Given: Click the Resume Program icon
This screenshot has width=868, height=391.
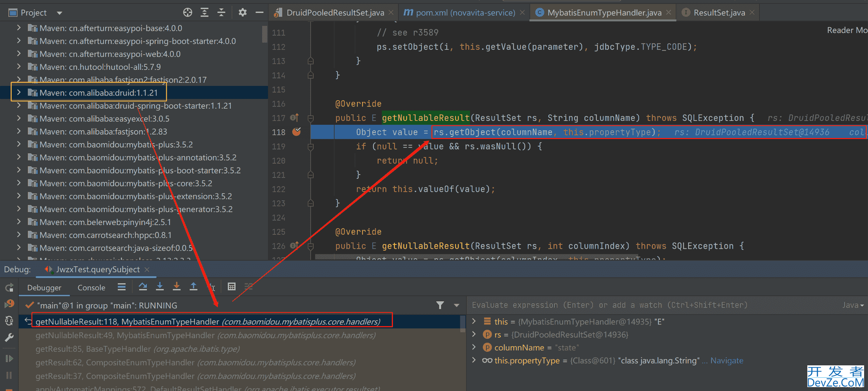Looking at the screenshot, I should 9,358.
